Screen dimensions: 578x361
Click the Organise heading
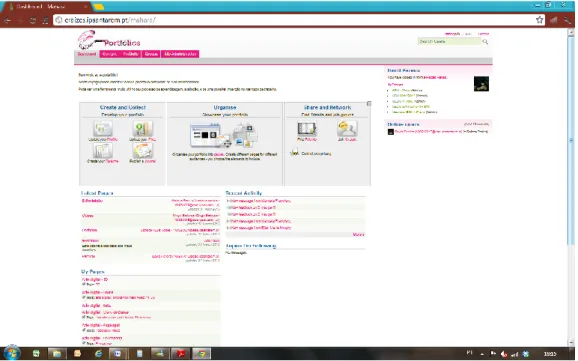[x=225, y=107]
